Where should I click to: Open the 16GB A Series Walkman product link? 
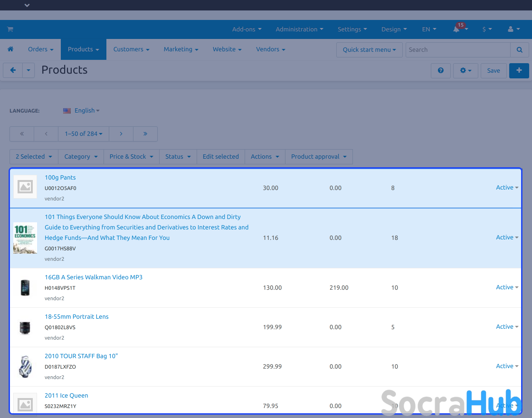[x=94, y=277]
